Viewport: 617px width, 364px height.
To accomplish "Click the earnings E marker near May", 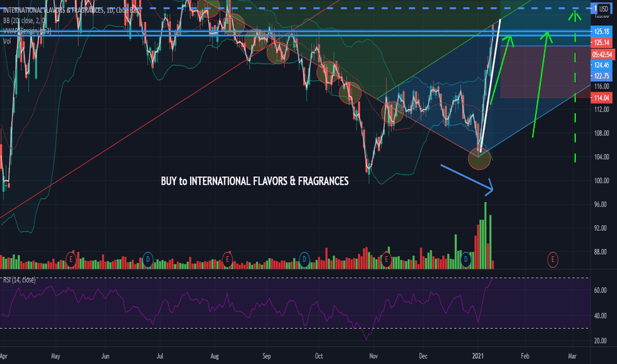I will pos(71,259).
